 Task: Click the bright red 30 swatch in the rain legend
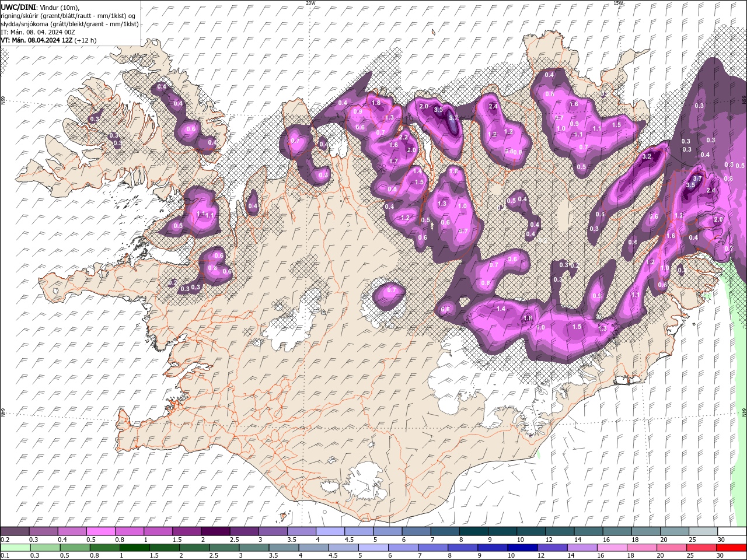point(732,548)
